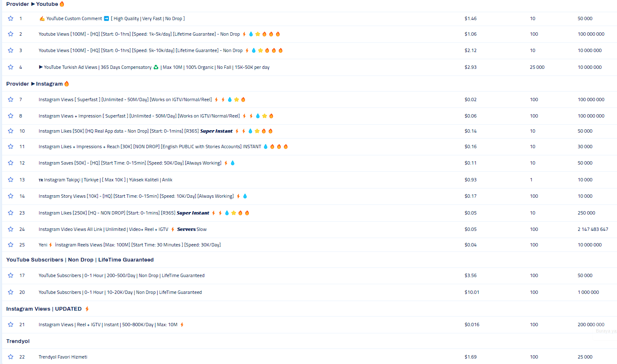Viewport: 617px width, 364px height.
Task: Star Instagram Likes [250K] service ID 23
Action: click(11, 213)
